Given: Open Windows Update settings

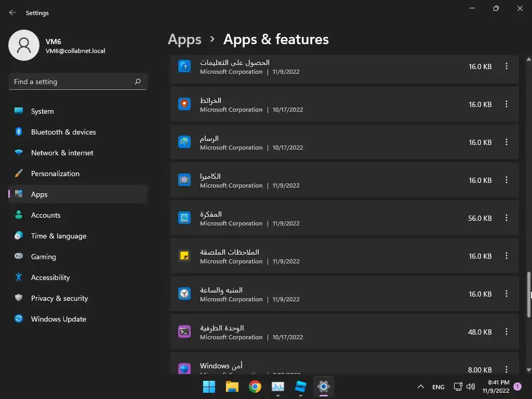Looking at the screenshot, I should click(x=78, y=319).
